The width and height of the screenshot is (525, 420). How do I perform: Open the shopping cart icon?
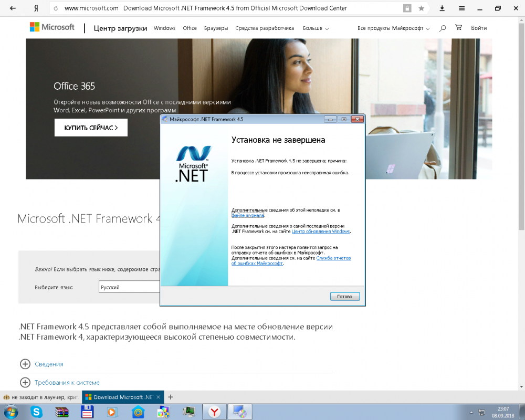[x=458, y=28]
